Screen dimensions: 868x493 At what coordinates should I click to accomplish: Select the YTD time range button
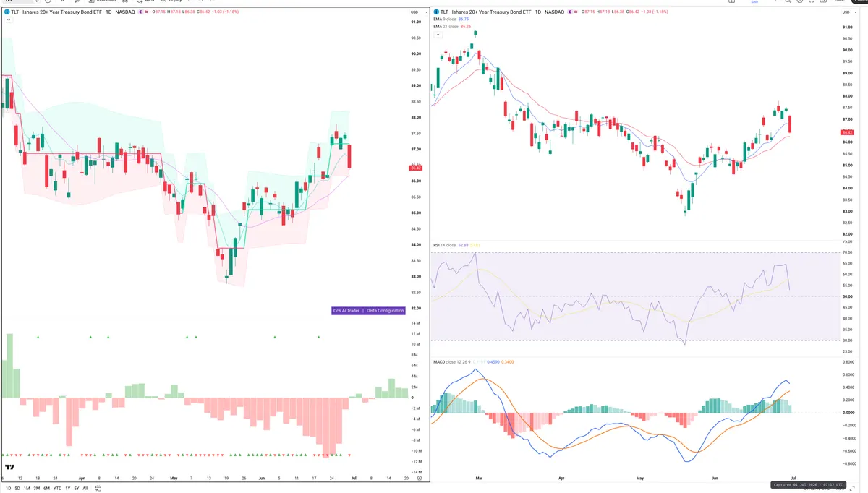pos(57,488)
